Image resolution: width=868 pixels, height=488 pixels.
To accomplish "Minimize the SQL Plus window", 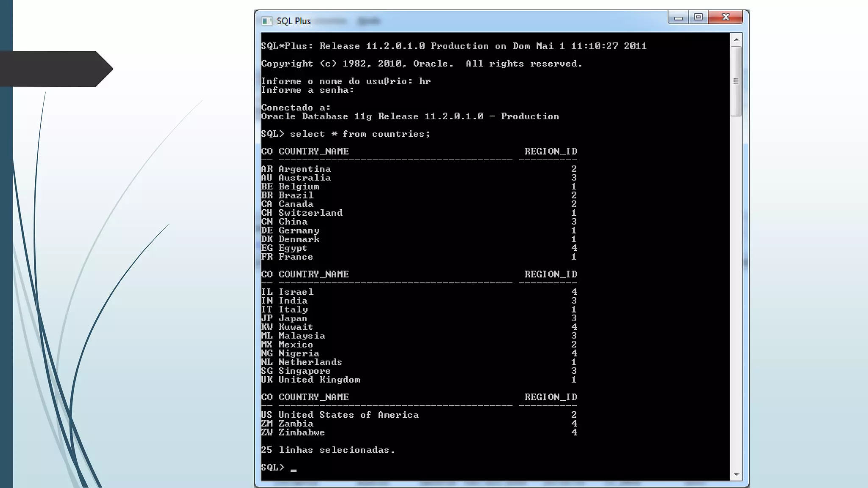I will tap(678, 18).
